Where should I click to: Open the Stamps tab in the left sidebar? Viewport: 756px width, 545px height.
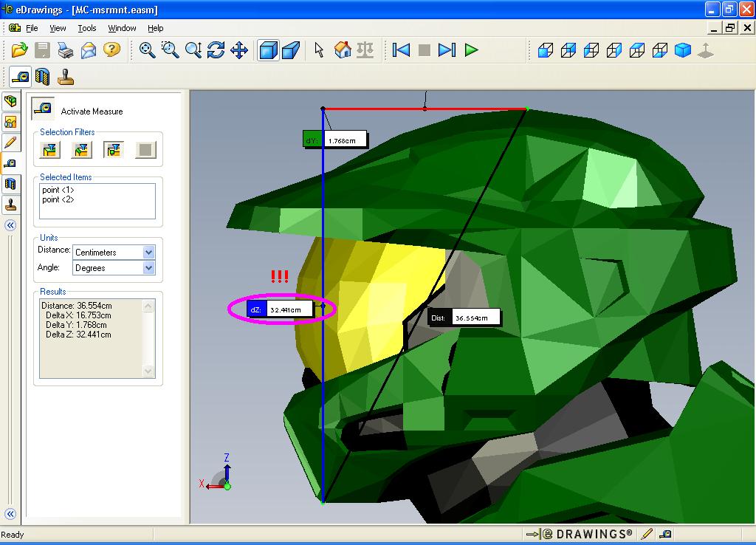[x=10, y=205]
